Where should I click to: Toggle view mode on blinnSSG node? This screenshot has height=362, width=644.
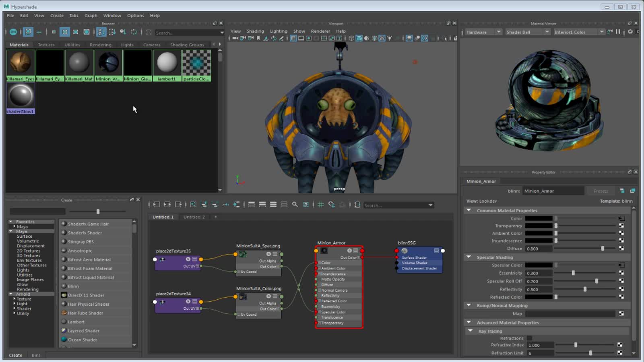[x=436, y=251]
